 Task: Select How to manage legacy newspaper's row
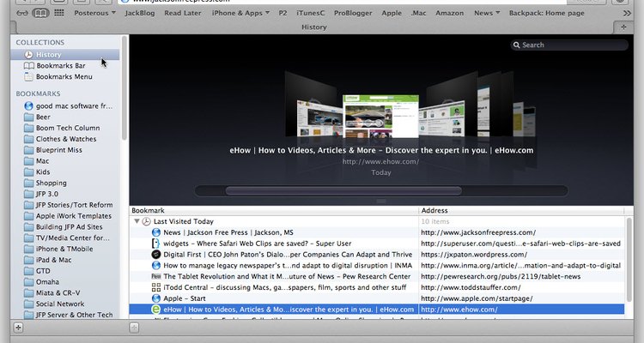pos(377,266)
